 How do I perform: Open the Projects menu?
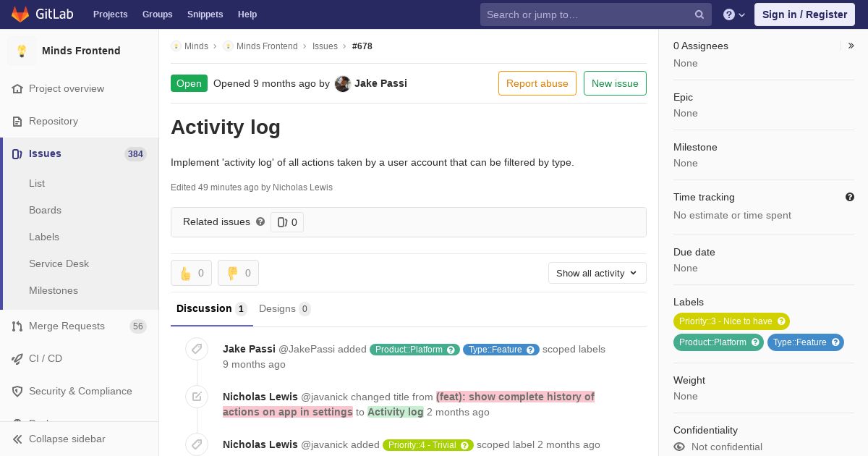(111, 14)
